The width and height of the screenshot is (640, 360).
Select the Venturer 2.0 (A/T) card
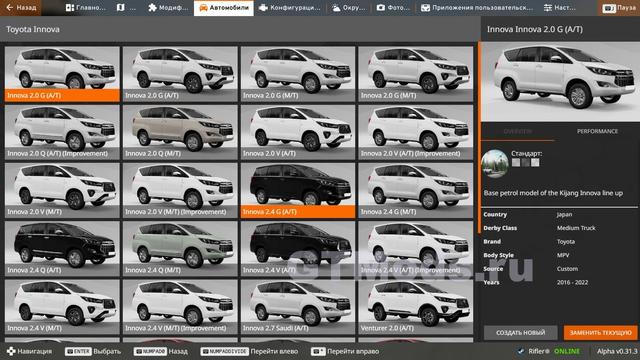coord(416,307)
